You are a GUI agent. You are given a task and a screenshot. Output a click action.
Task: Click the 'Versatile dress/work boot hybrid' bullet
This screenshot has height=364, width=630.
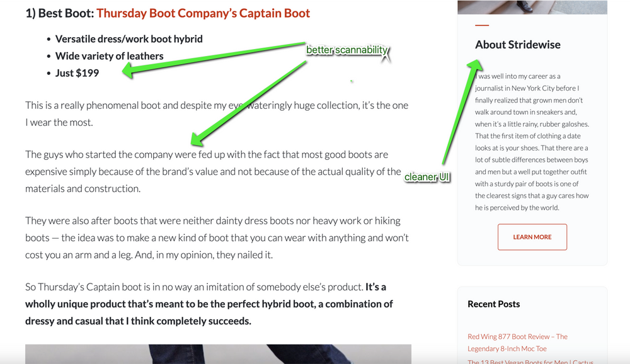pyautogui.click(x=129, y=38)
